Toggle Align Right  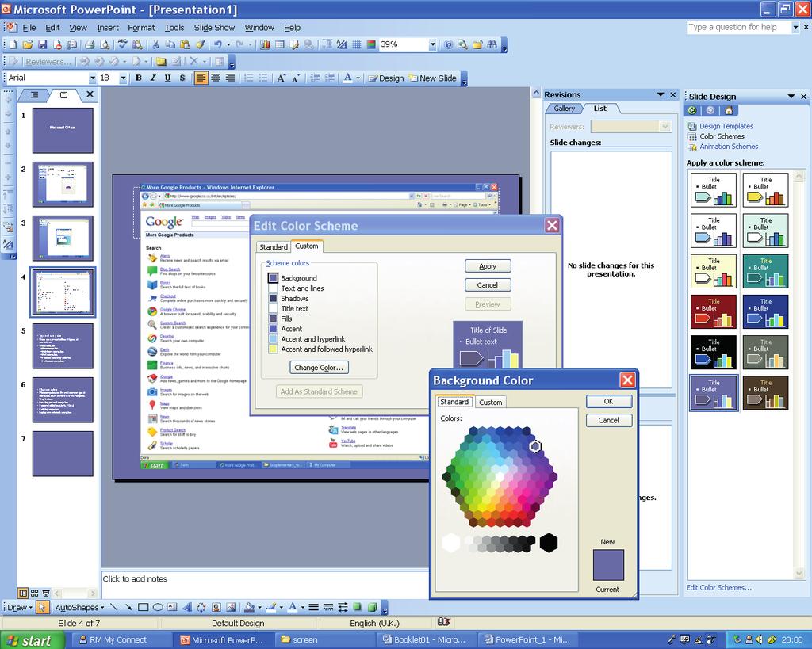(x=230, y=78)
